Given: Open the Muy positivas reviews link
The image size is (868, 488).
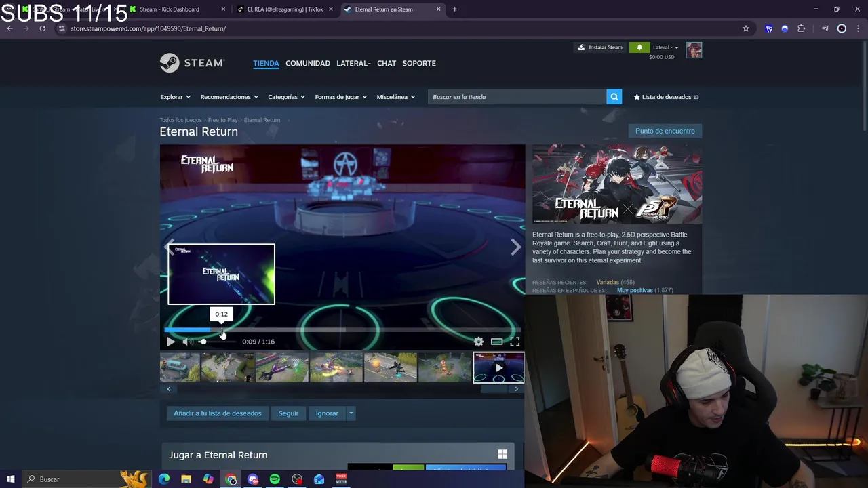Looking at the screenshot, I should click(635, 290).
